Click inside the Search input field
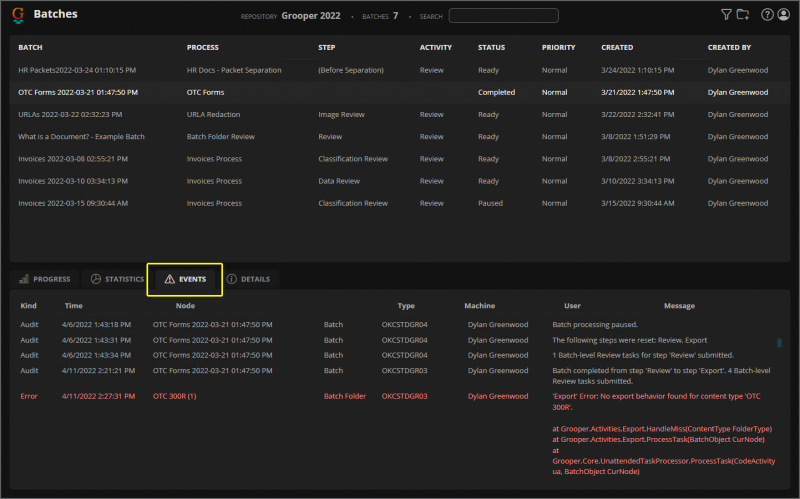This screenshot has height=499, width=800. [503, 16]
